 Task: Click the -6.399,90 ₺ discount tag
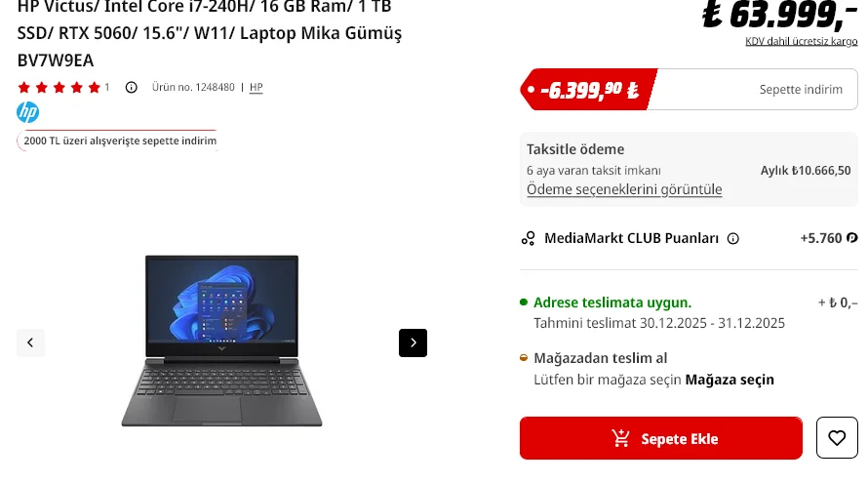click(x=589, y=89)
